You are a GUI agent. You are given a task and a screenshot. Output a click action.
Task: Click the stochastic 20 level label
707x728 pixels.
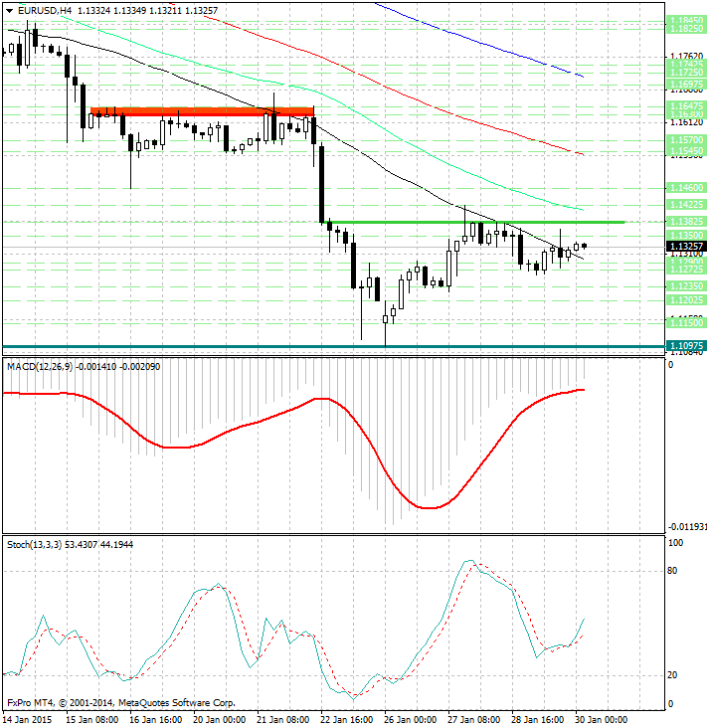(x=672, y=675)
